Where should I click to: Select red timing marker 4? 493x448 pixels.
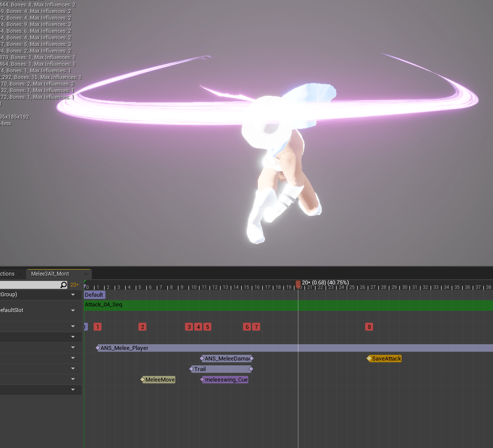[x=198, y=327]
